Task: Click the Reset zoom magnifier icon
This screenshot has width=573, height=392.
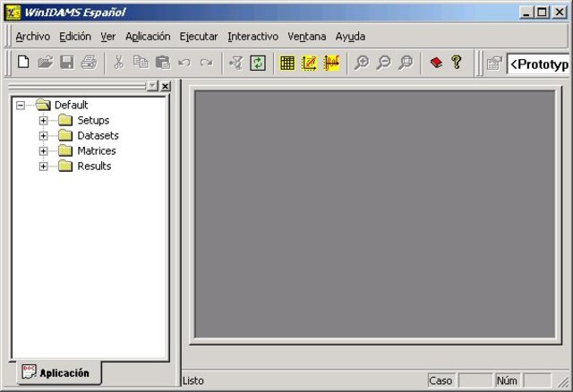Action: [x=406, y=63]
